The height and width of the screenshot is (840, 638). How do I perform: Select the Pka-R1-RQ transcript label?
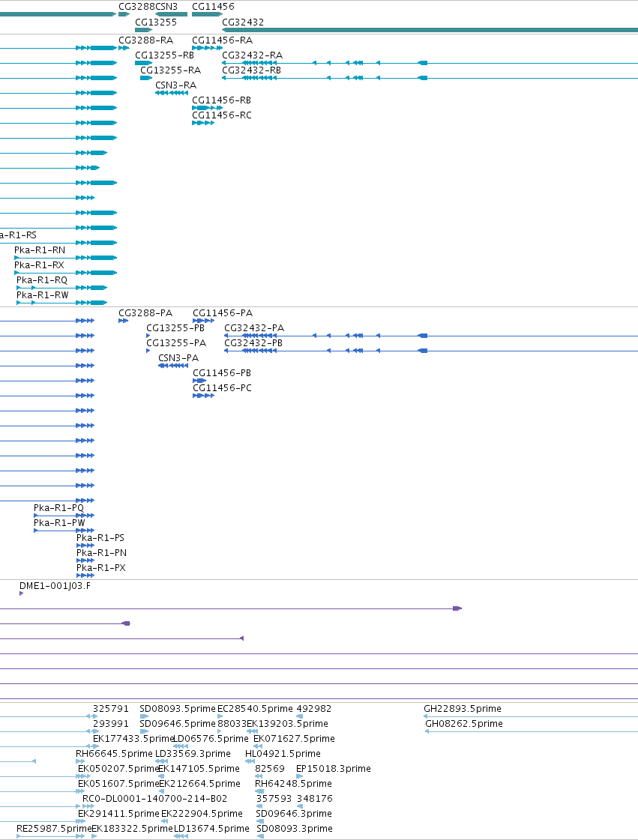click(42, 280)
